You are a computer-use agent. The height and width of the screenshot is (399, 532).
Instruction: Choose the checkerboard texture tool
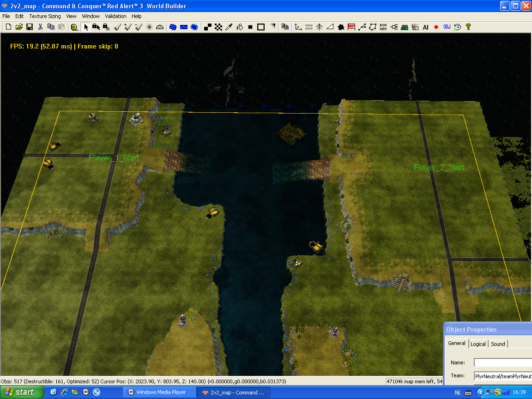pos(218,27)
